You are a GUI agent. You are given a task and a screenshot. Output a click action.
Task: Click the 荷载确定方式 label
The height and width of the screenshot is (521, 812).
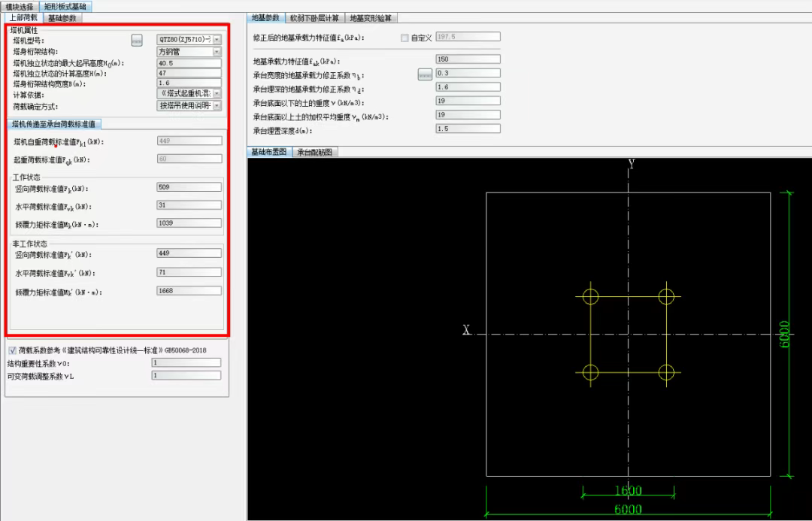[36, 107]
